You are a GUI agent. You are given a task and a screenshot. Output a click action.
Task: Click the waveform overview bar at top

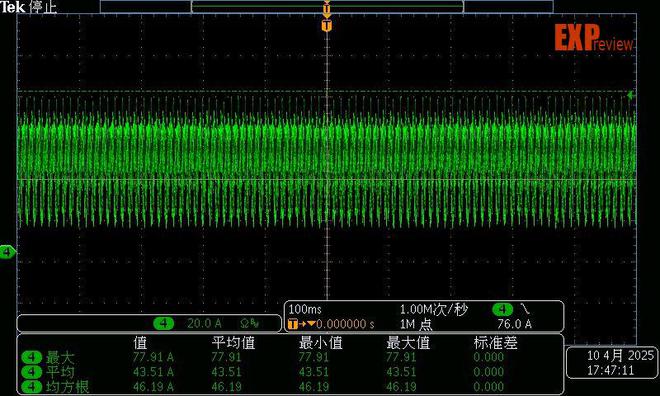pyautogui.click(x=327, y=6)
